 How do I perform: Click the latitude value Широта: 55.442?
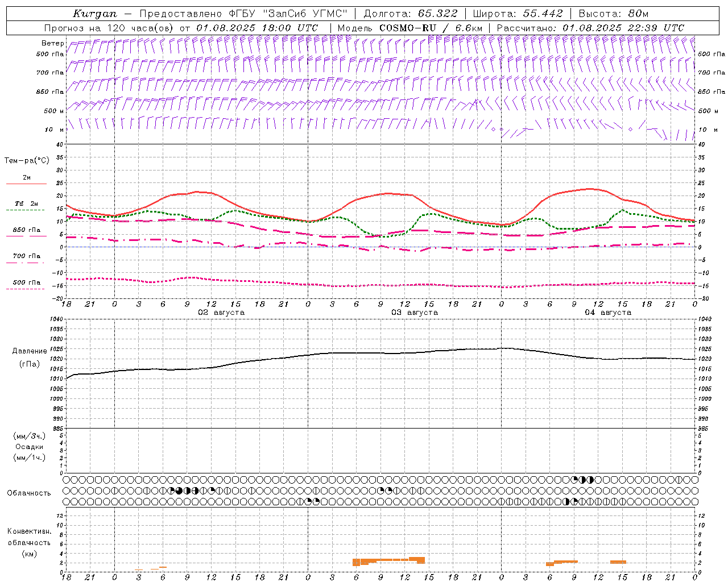[518, 14]
